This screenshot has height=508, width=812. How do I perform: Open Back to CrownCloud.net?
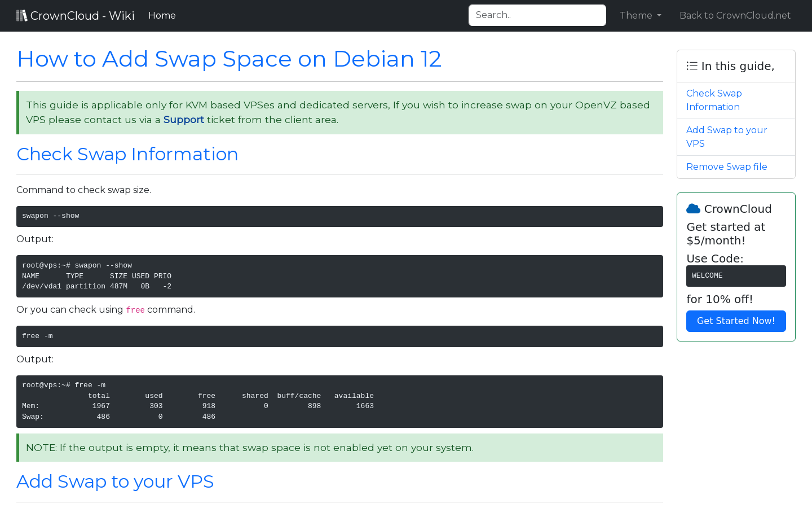pos(735,15)
